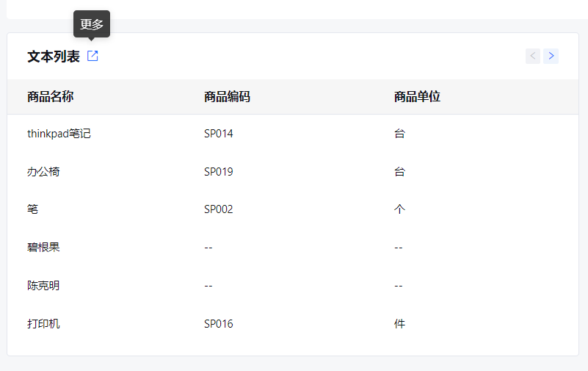This screenshot has height=371, width=588.
Task: Click the previous page arrow button
Action: coord(532,57)
